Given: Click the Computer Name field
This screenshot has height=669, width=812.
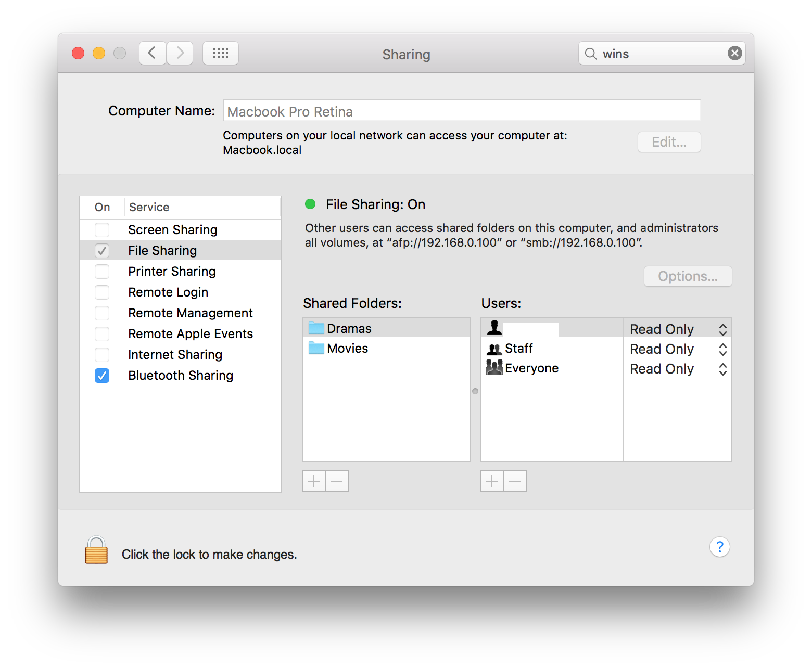Looking at the screenshot, I should pos(462,111).
